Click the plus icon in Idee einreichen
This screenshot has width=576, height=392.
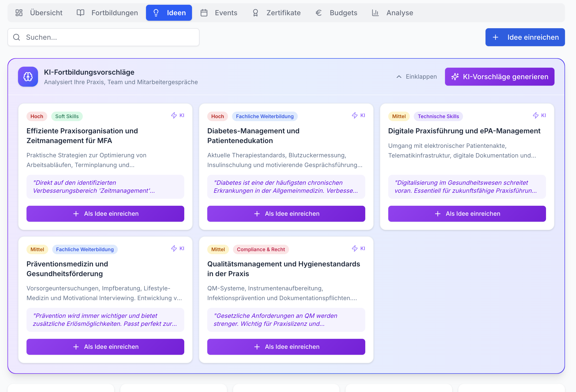coord(495,37)
